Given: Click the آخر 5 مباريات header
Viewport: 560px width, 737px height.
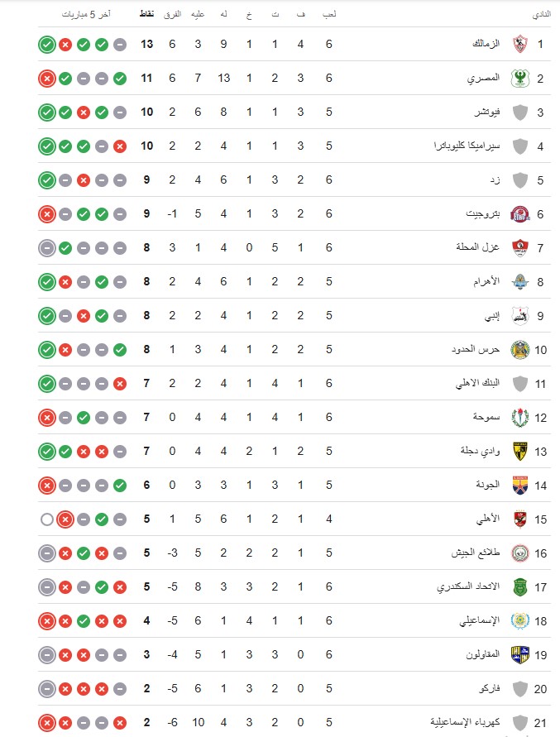Looking at the screenshot, I should click(86, 15).
